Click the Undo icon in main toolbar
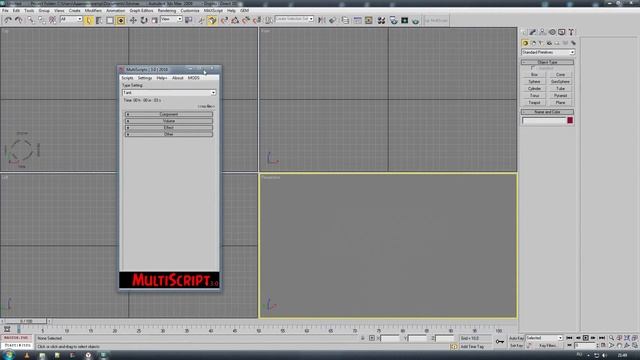This screenshot has height=360, width=640. click(8, 20)
